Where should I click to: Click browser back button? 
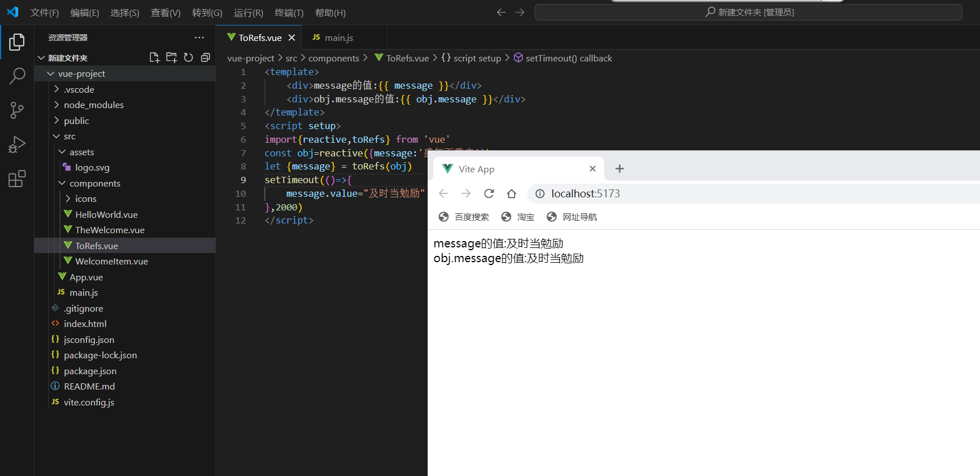click(444, 193)
